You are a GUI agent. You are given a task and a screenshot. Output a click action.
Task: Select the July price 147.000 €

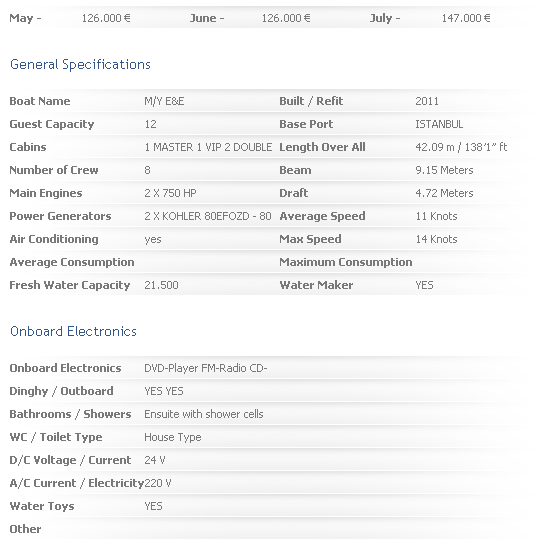tap(466, 18)
